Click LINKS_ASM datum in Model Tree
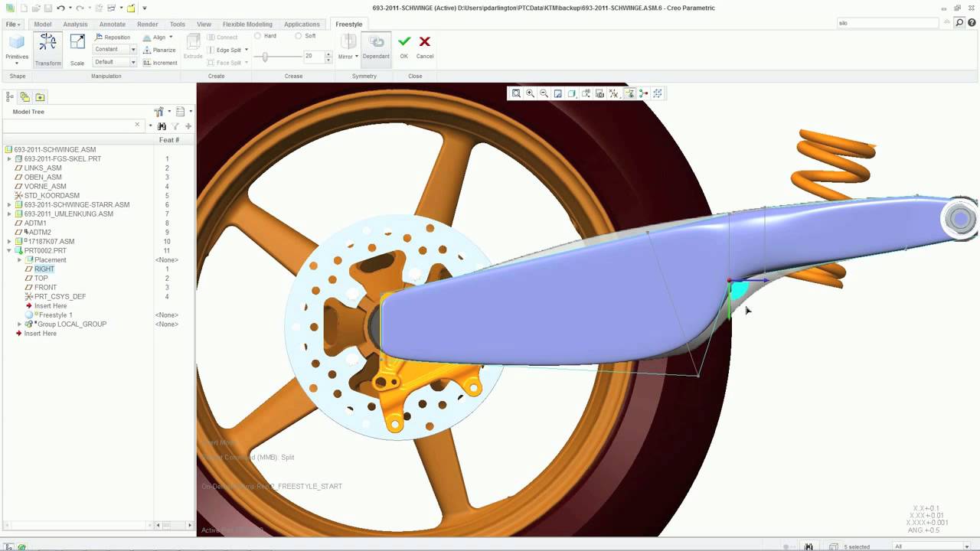This screenshot has width=980, height=551. coord(43,168)
